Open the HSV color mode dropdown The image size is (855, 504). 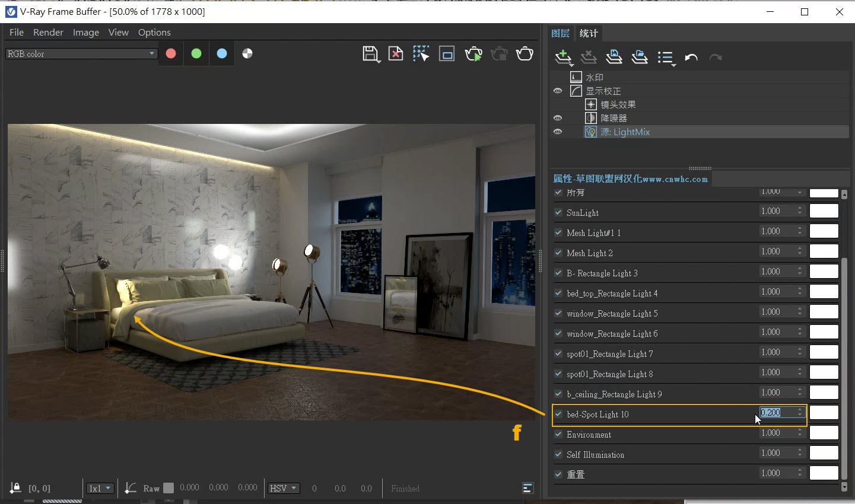pyautogui.click(x=283, y=488)
